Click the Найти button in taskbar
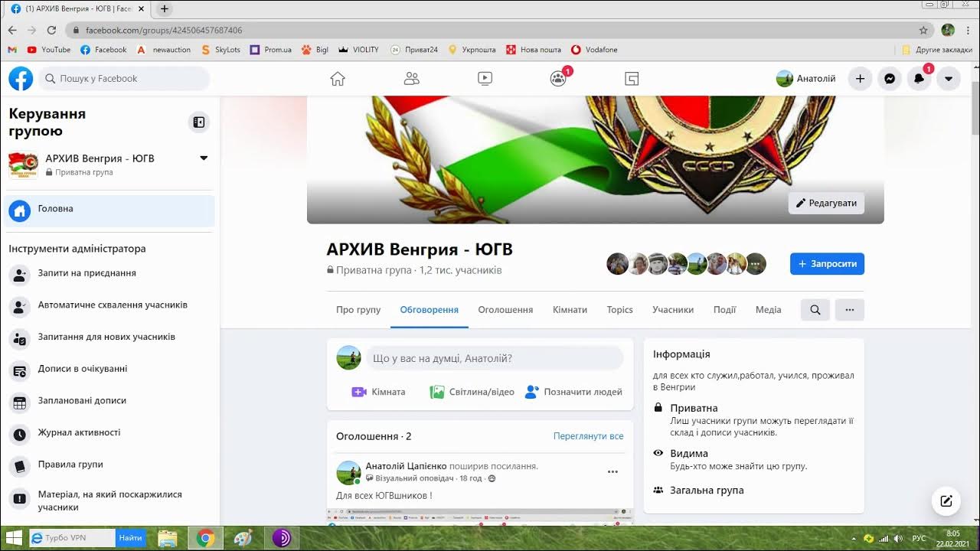The height and width of the screenshot is (551, 980). [131, 538]
